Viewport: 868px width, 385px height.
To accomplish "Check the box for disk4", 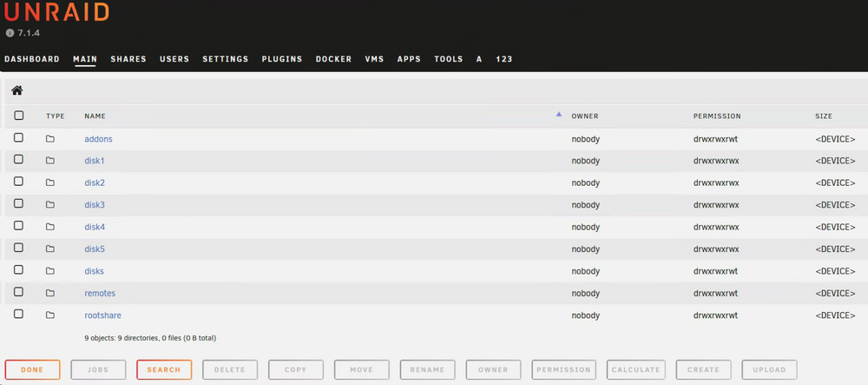I will tap(19, 225).
